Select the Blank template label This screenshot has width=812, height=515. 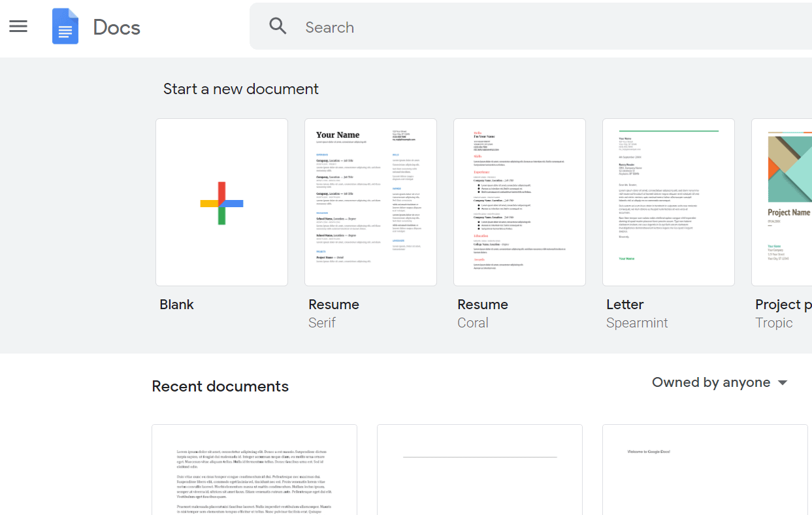pos(176,304)
